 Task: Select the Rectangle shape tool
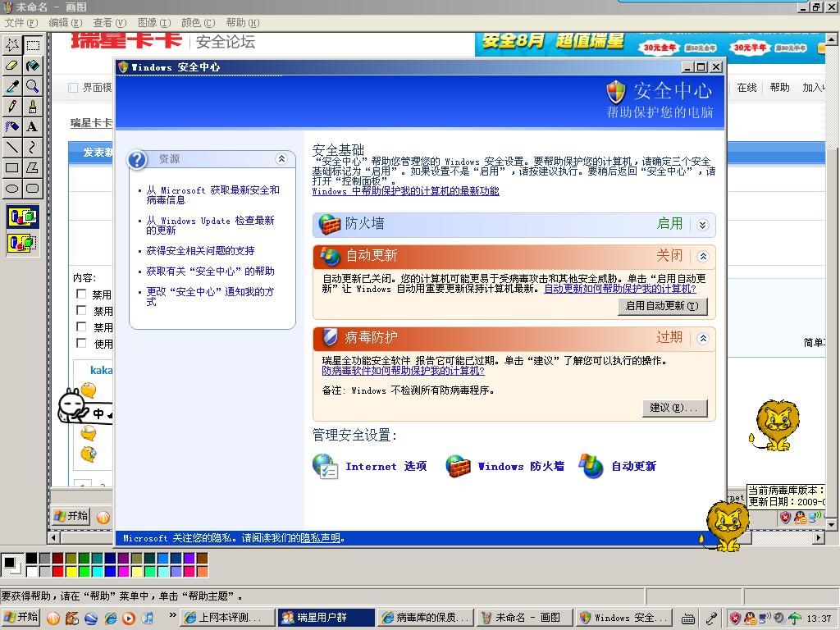coord(12,167)
